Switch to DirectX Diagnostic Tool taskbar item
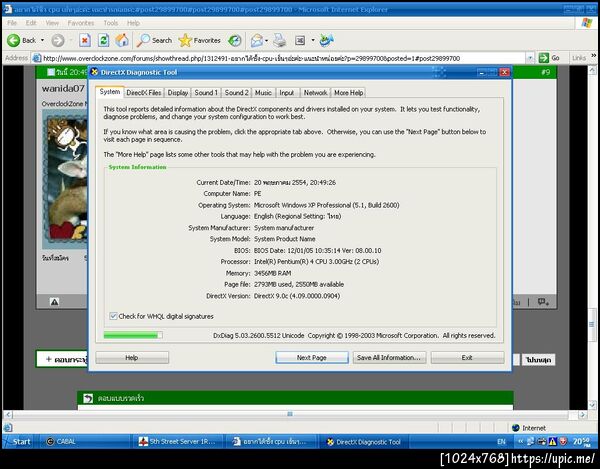Viewport: 600px width, 469px height. 364,442
